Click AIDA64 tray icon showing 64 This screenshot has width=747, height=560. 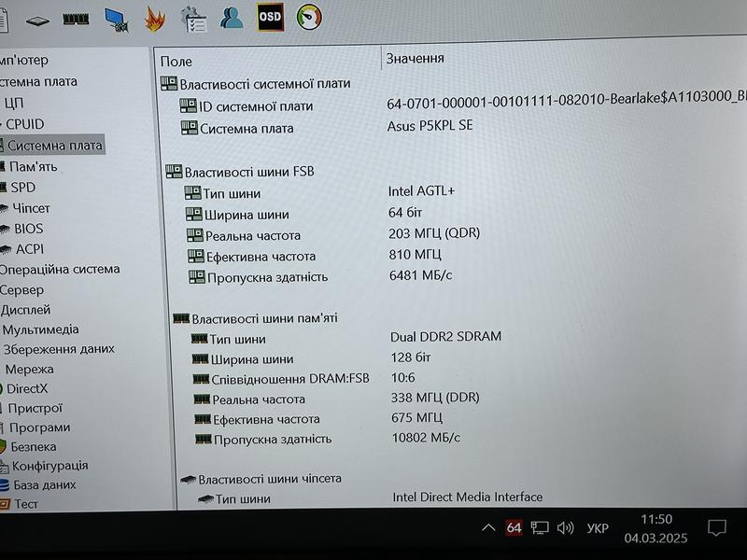pyautogui.click(x=514, y=528)
